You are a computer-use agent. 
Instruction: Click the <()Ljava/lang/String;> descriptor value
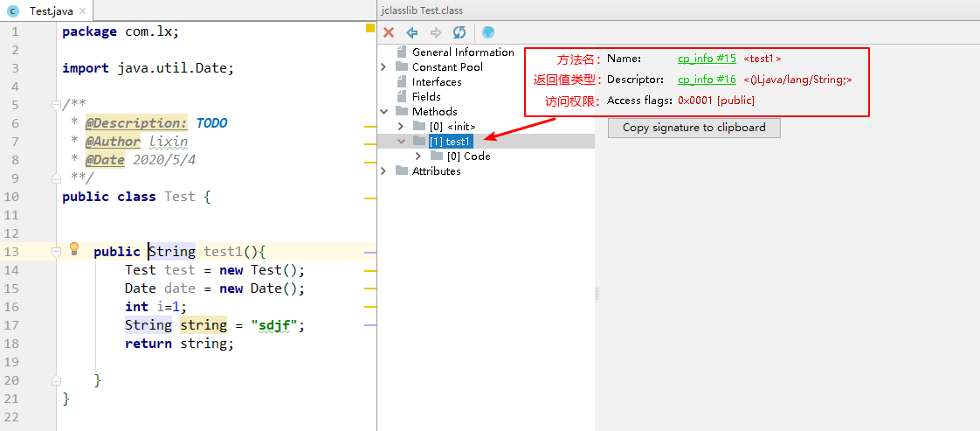click(798, 80)
